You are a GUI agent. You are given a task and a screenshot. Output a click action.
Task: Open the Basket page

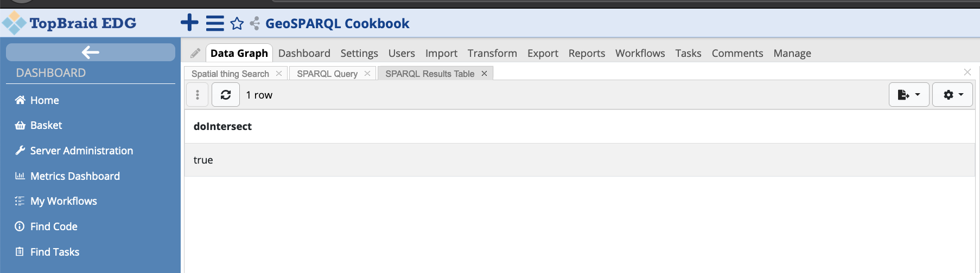pyautogui.click(x=46, y=125)
